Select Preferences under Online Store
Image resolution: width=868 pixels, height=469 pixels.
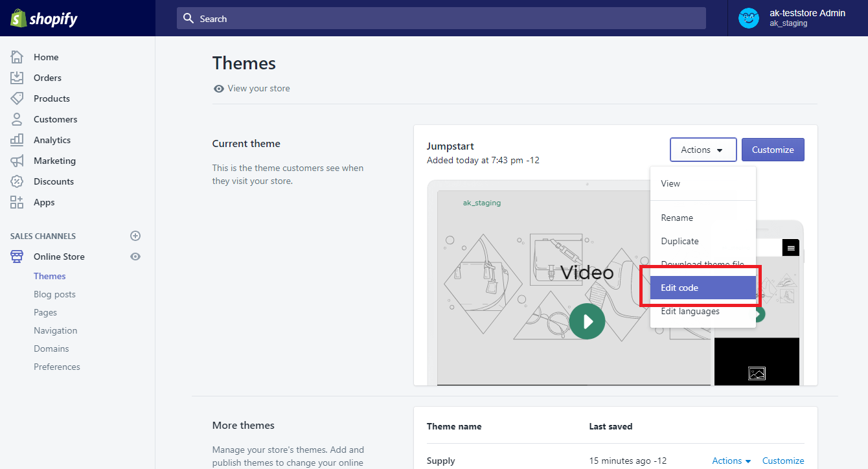[x=57, y=367]
